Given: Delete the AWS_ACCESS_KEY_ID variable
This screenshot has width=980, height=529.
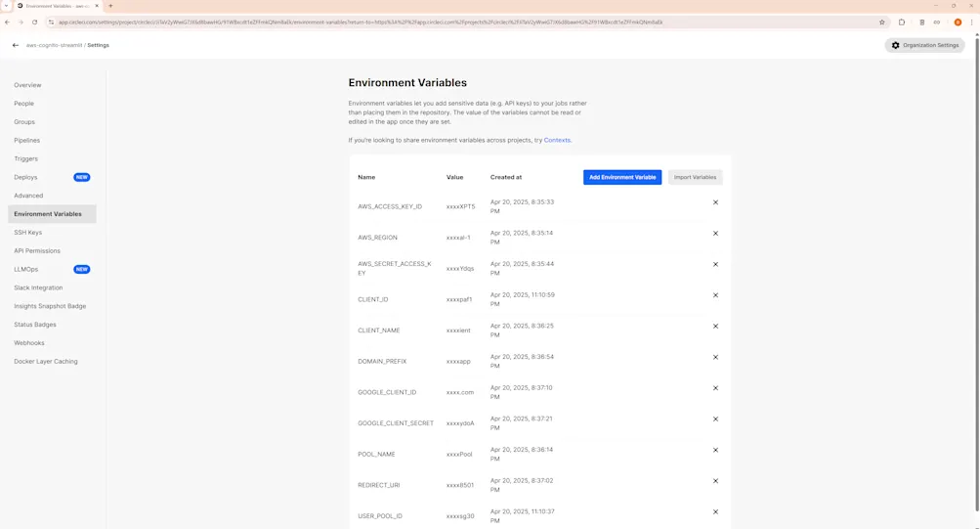Looking at the screenshot, I should coord(715,202).
